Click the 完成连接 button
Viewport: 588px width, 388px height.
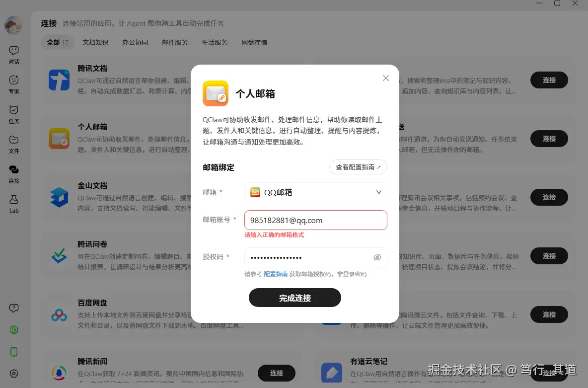coord(295,298)
